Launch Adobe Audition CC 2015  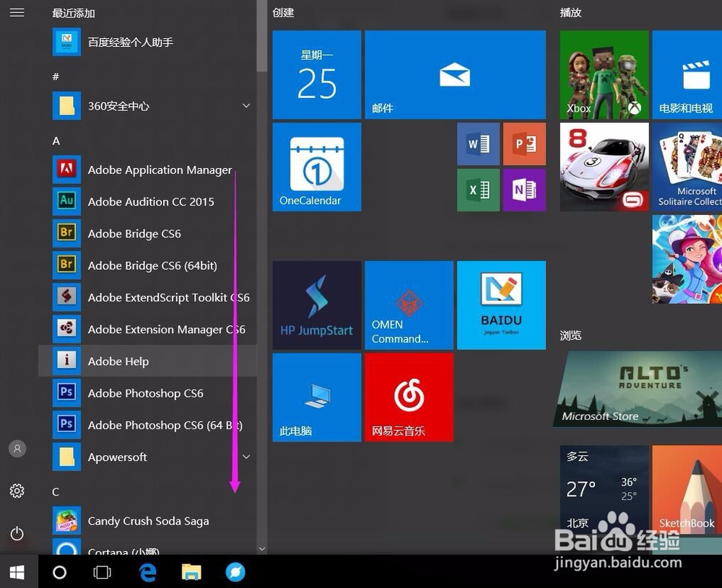pyautogui.click(x=147, y=201)
